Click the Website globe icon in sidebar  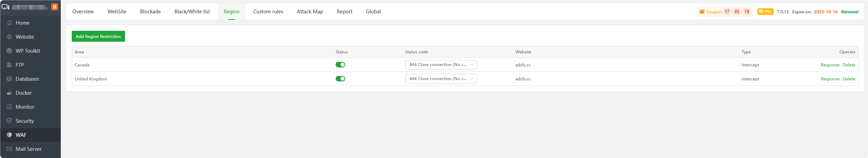(9, 37)
